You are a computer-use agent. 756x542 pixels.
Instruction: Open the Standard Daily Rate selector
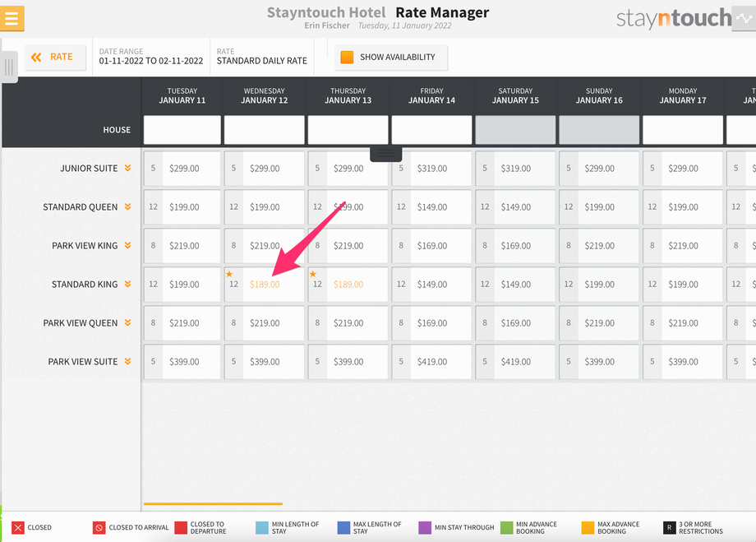coord(262,57)
